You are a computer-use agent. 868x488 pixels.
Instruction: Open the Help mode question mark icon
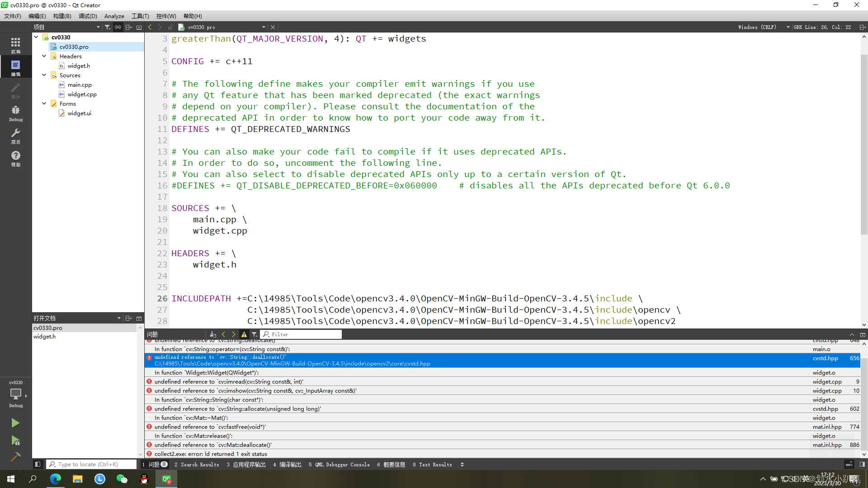(15, 158)
